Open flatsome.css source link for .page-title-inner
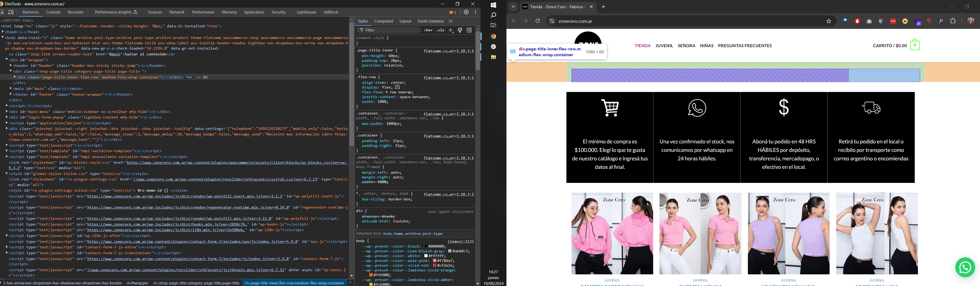The image size is (980, 286). 449,51
